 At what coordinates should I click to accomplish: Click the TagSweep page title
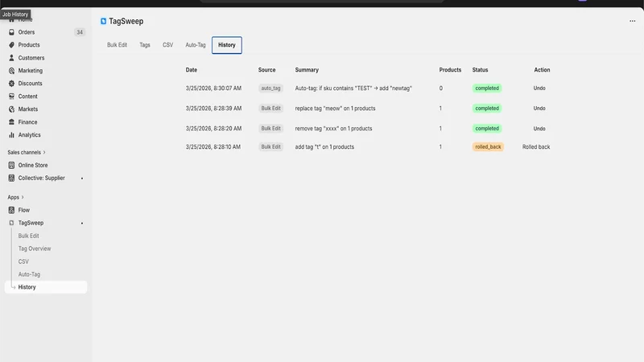point(126,22)
